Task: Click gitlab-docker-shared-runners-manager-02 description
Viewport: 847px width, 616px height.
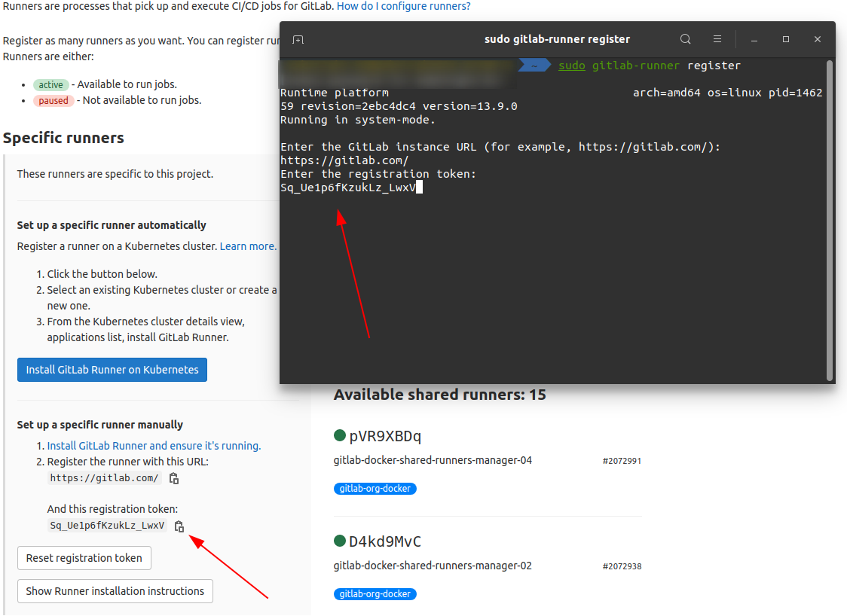Action: pos(433,566)
